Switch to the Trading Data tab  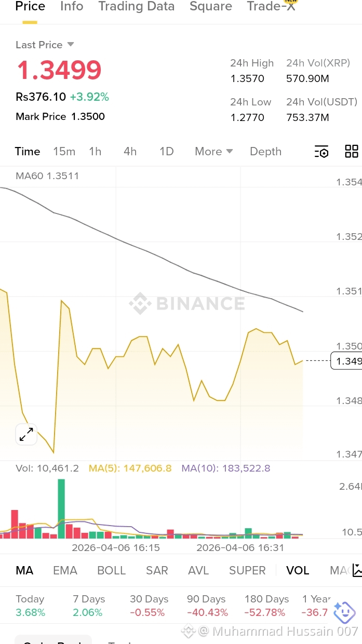tap(137, 6)
